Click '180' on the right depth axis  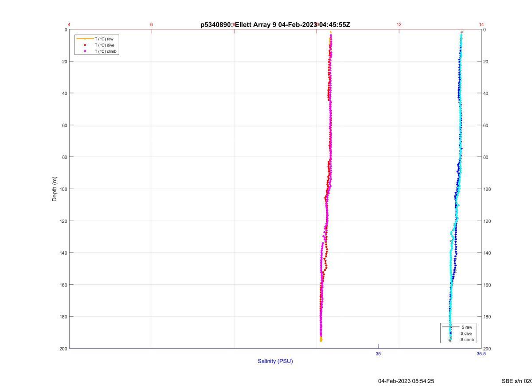pos(487,317)
